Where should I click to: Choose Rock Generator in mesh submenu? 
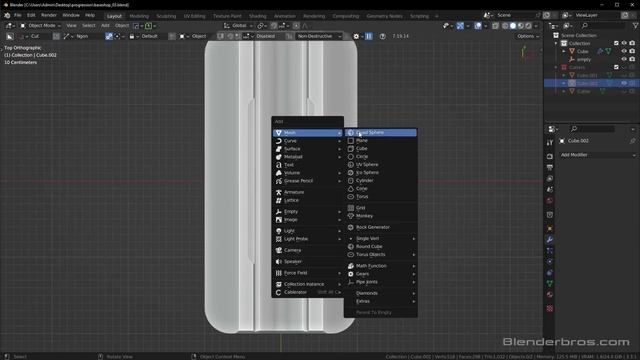click(x=381, y=227)
